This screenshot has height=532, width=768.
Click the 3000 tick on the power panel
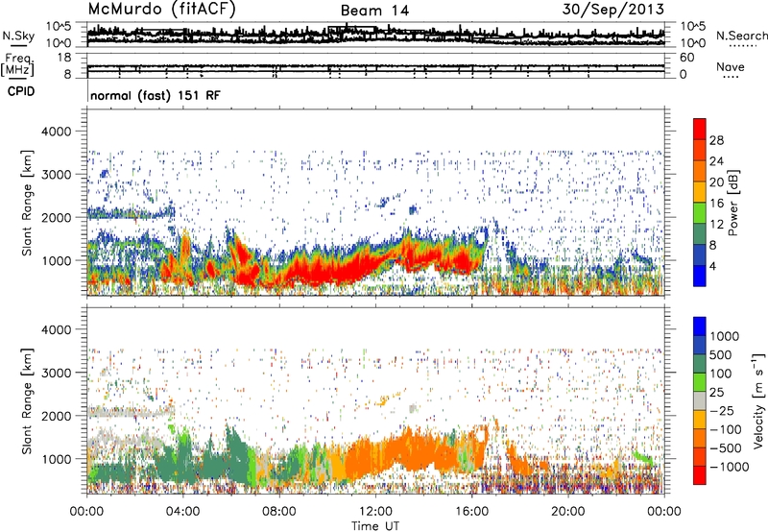[x=59, y=175]
